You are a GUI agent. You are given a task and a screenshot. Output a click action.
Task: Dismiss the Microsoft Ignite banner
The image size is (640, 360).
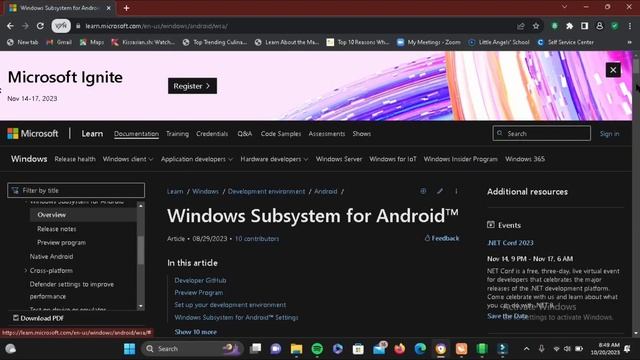(x=613, y=70)
